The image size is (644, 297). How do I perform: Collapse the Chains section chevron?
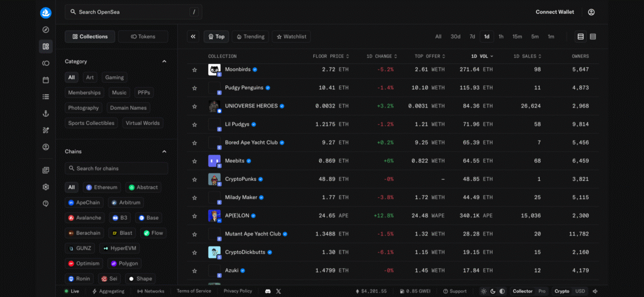(164, 151)
